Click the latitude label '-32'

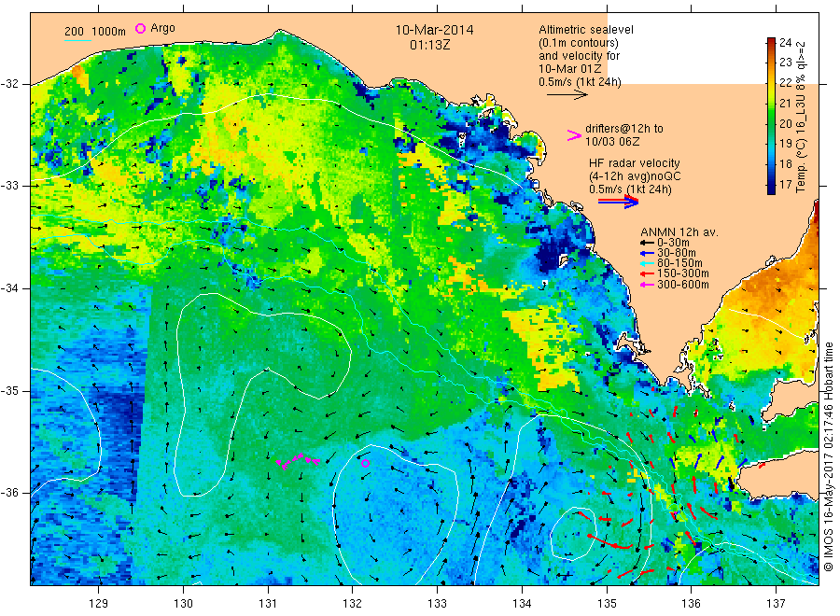[x=10, y=84]
